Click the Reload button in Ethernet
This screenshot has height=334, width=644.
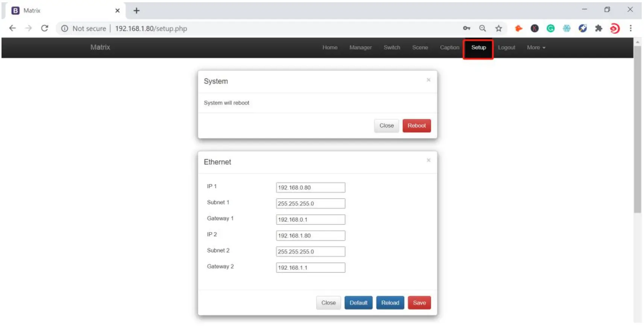(x=390, y=303)
